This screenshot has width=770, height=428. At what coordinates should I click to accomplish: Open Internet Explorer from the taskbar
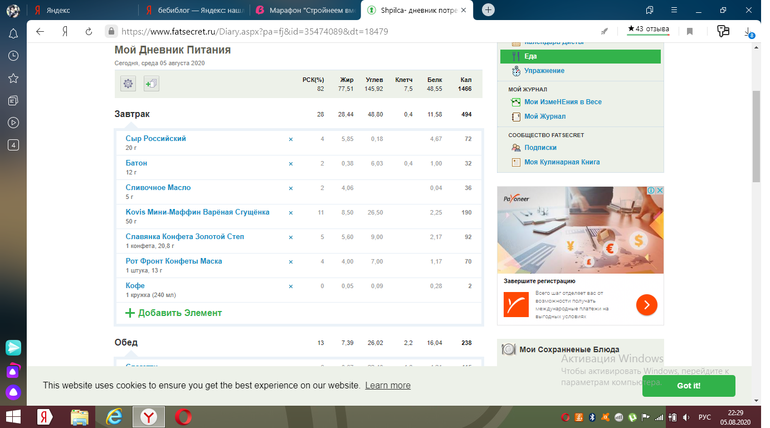(x=114, y=417)
